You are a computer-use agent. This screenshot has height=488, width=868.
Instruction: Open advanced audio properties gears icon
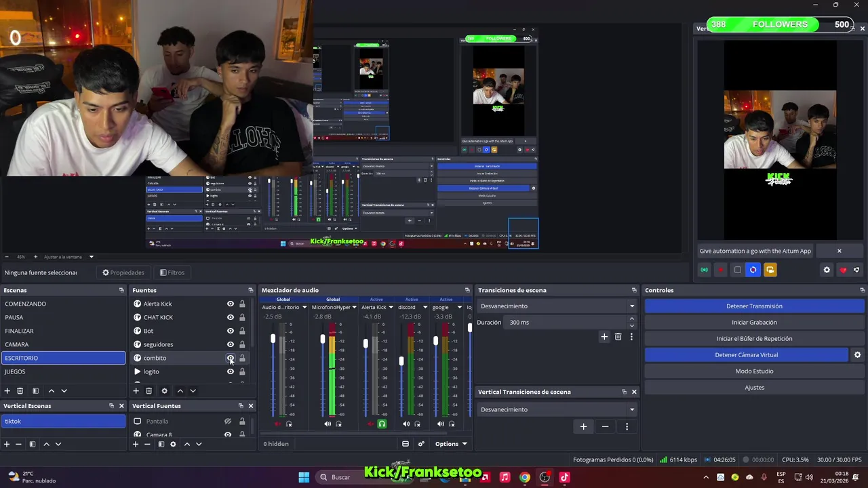coord(421,444)
